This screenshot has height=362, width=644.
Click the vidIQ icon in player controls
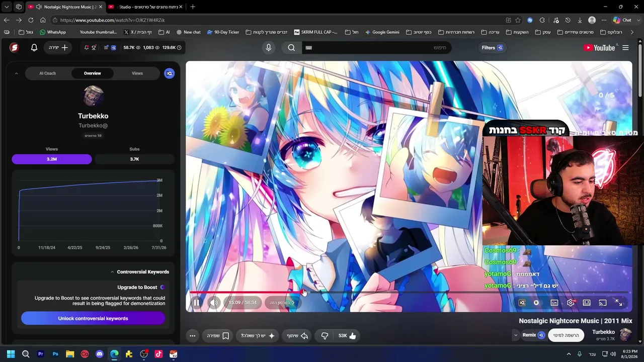[522, 303]
